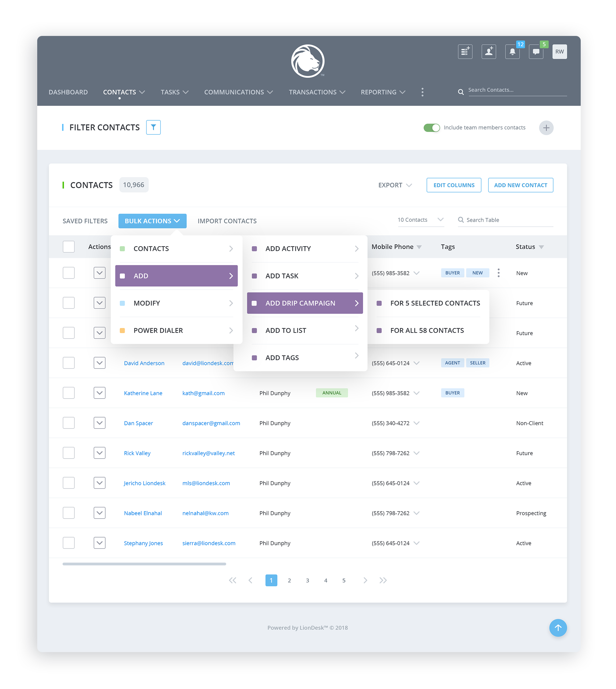The width and height of the screenshot is (616, 689).
Task: Check the select-all checkbox in table header
Action: (x=69, y=246)
